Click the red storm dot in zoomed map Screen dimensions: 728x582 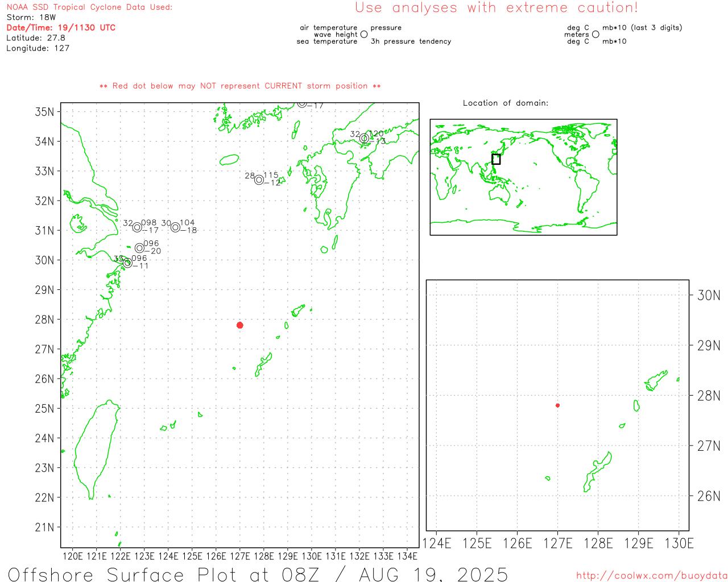558,405
